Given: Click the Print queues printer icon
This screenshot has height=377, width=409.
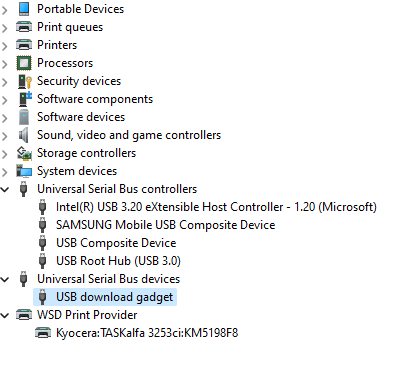Looking at the screenshot, I should tap(24, 27).
